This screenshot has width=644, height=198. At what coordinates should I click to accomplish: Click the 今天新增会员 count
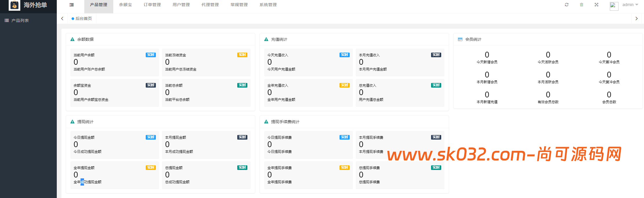click(487, 55)
